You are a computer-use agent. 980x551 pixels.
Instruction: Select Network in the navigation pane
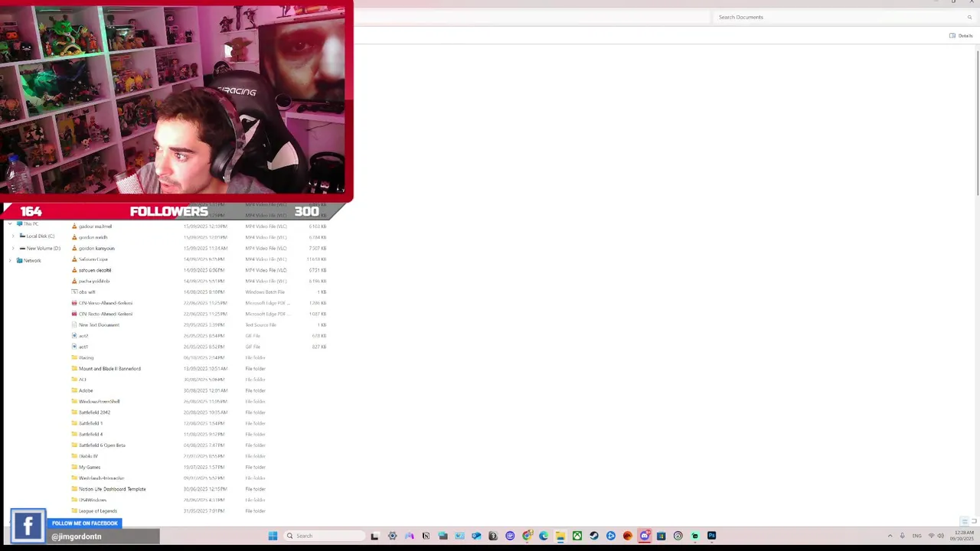(x=29, y=261)
